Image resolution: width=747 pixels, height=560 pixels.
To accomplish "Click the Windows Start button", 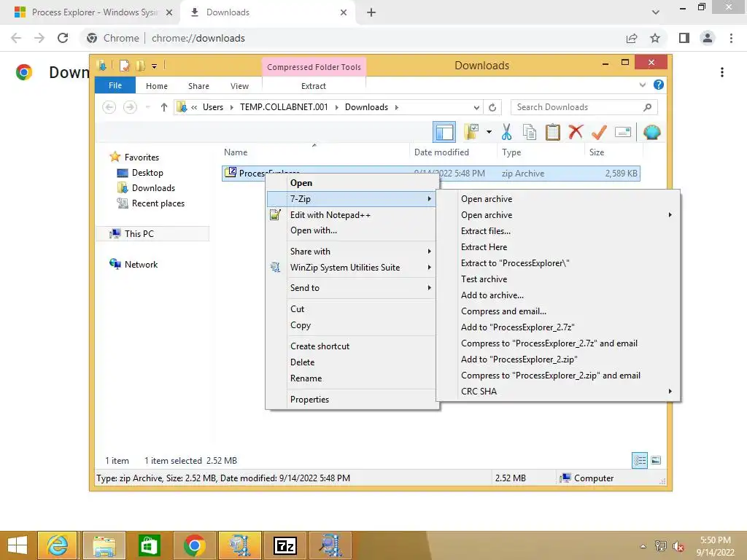I will click(18, 545).
